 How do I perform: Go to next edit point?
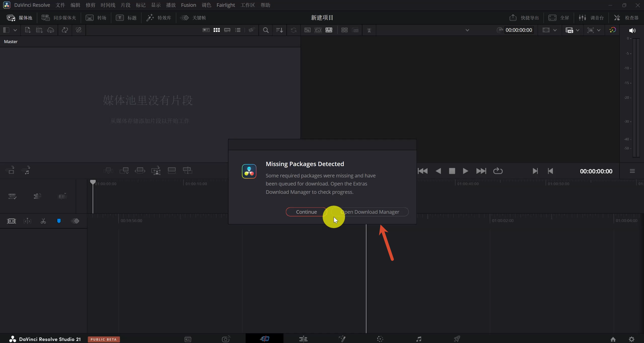(x=535, y=171)
